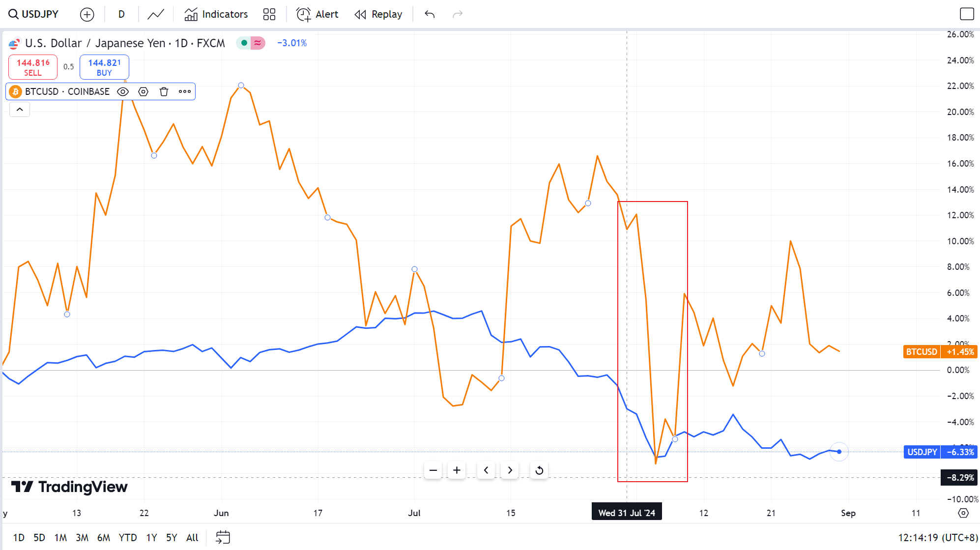
Task: Remove the BTCUSD comparison with trash icon
Action: tap(164, 91)
